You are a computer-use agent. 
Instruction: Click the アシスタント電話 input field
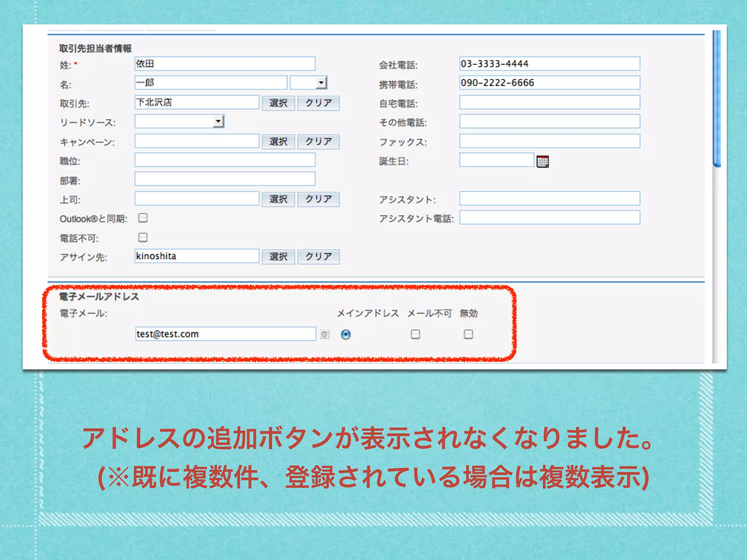tap(550, 217)
